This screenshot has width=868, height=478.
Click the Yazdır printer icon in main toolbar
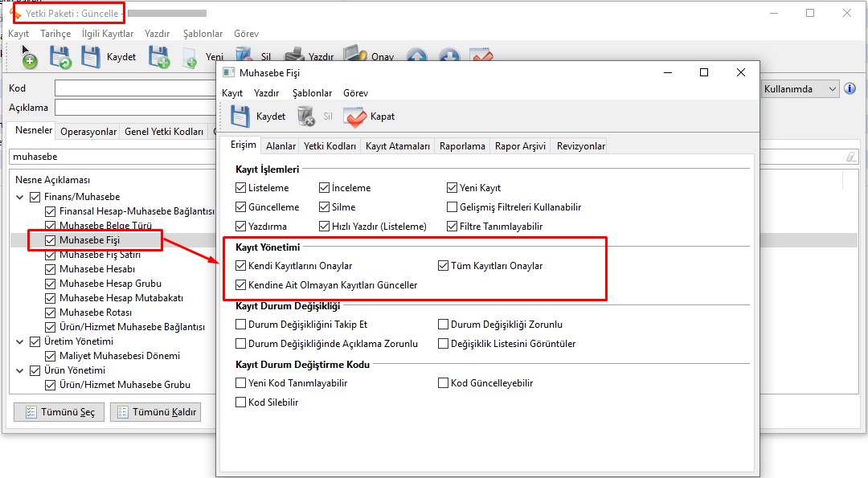tap(295, 57)
